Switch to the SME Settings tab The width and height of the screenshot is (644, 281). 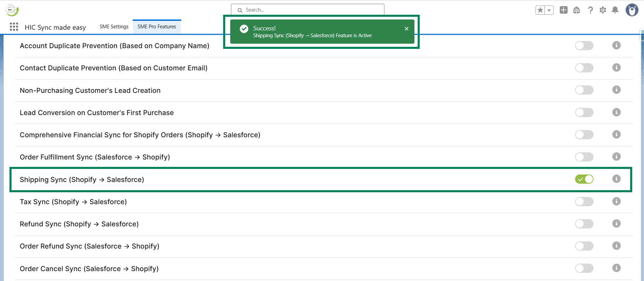point(114,27)
